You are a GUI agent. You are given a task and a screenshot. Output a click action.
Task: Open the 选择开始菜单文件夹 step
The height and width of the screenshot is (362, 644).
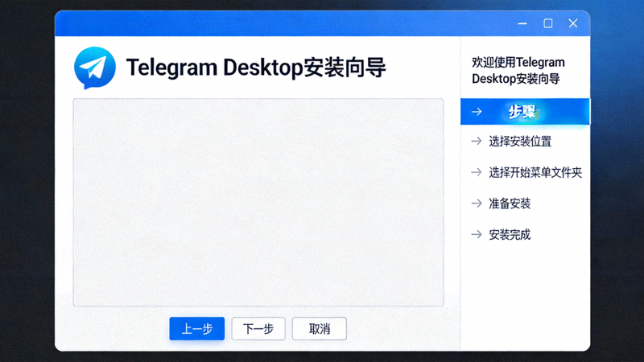535,172
